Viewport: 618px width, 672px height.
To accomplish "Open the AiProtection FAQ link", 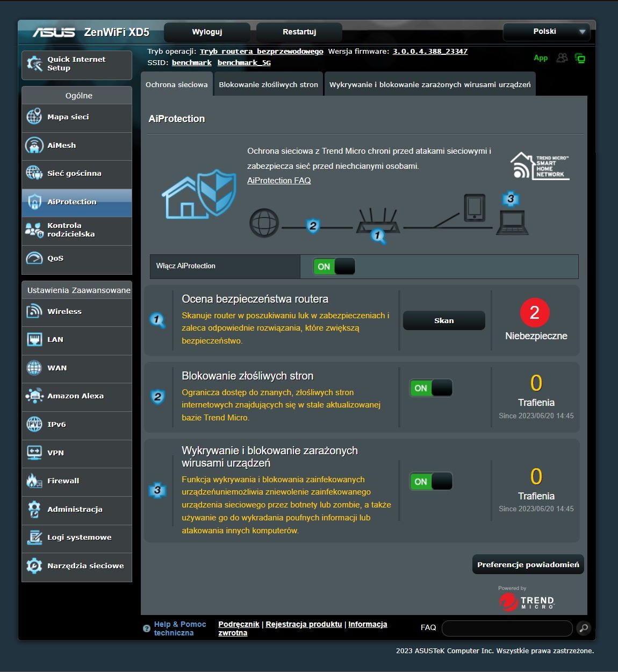I will (x=279, y=181).
